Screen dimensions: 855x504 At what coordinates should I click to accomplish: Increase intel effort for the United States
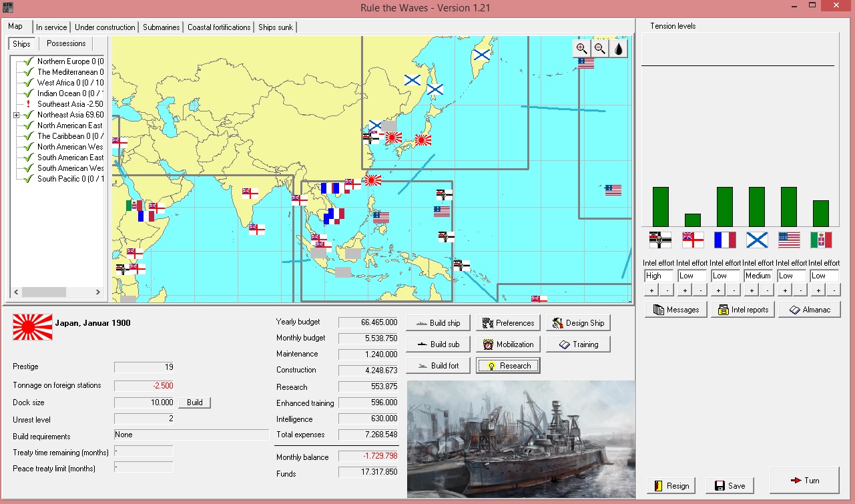pyautogui.click(x=784, y=290)
